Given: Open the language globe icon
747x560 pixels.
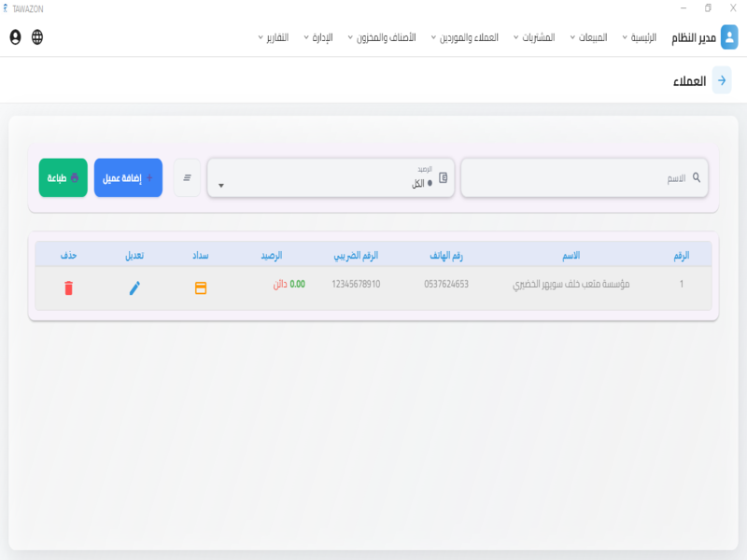Looking at the screenshot, I should [37, 37].
